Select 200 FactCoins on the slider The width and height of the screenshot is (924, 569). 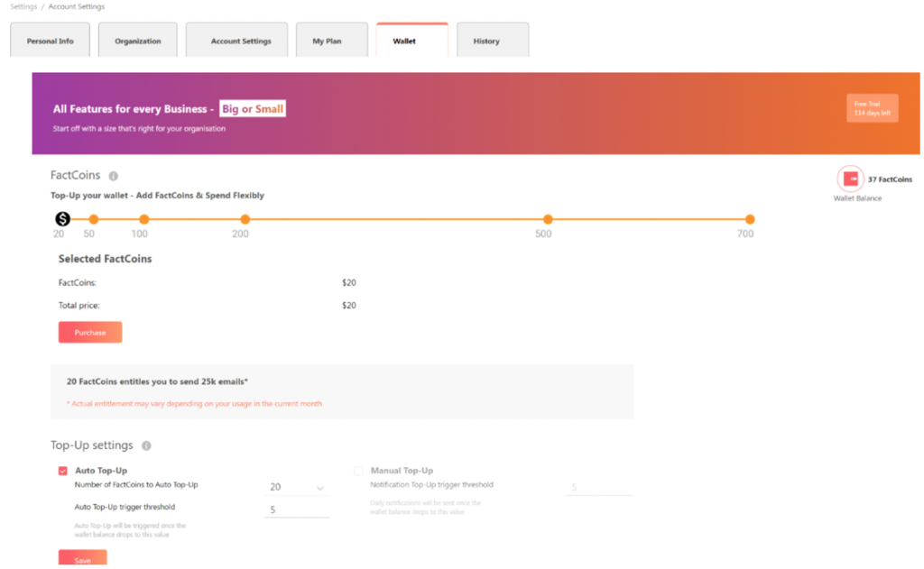245,219
